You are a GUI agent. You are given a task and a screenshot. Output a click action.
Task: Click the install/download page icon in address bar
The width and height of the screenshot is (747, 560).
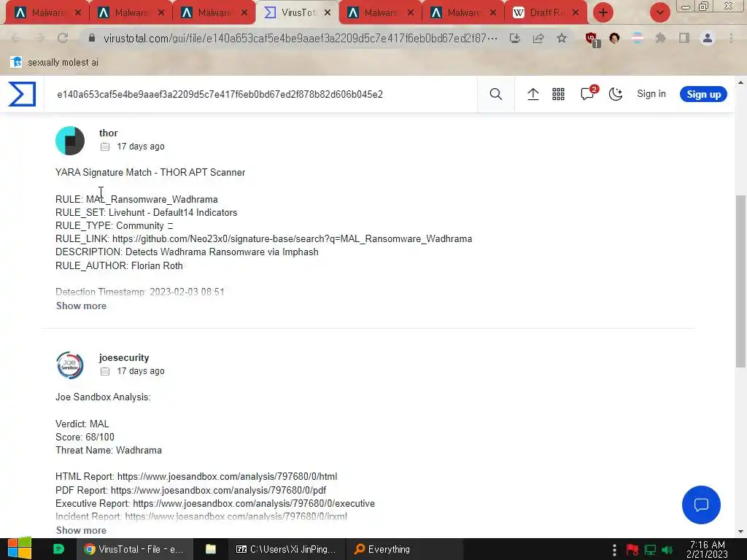point(514,38)
